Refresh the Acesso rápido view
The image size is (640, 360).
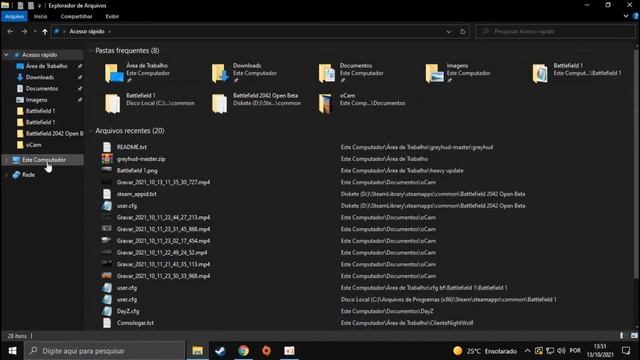(462, 31)
